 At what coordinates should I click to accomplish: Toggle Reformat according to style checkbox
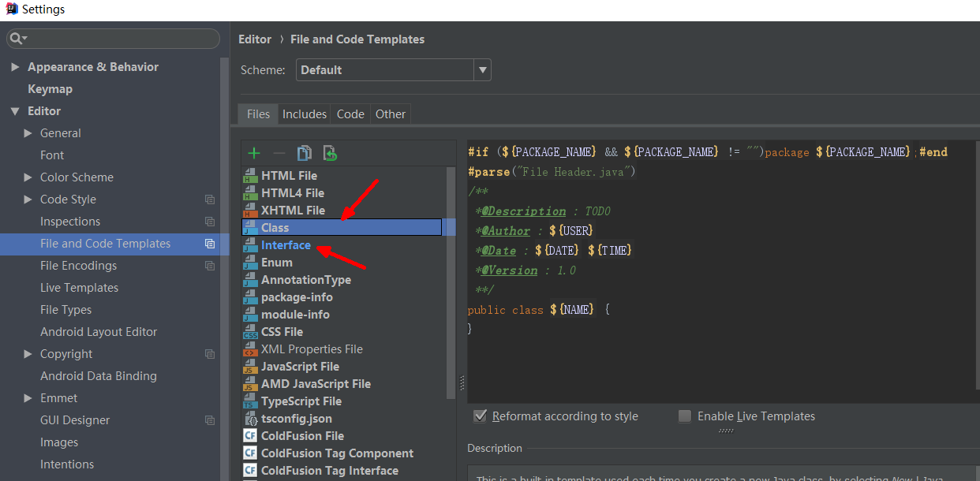coord(480,416)
